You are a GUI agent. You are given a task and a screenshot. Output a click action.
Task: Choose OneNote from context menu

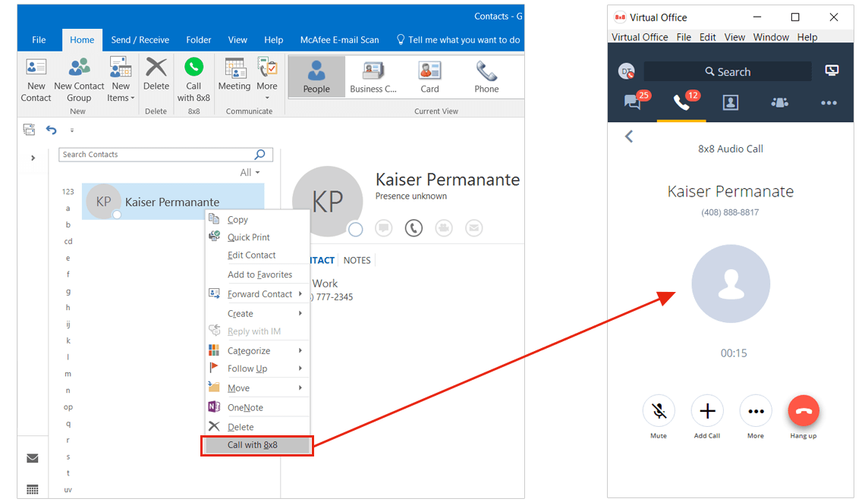point(257,407)
